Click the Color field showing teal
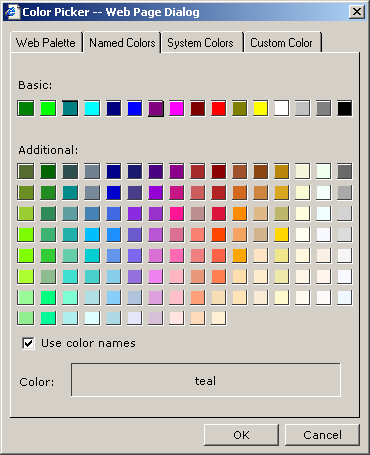370x455 pixels. [x=206, y=380]
